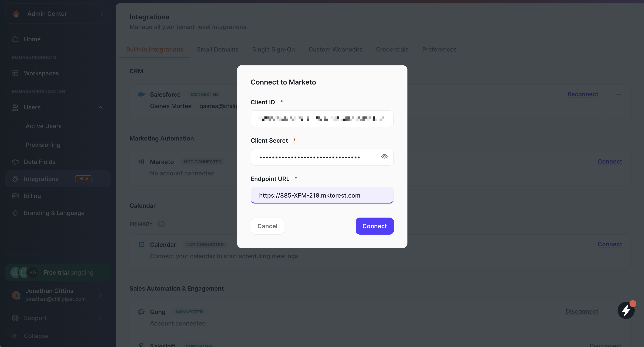Click the Salesforce Reconnect link
644x347 pixels.
pyautogui.click(x=582, y=94)
